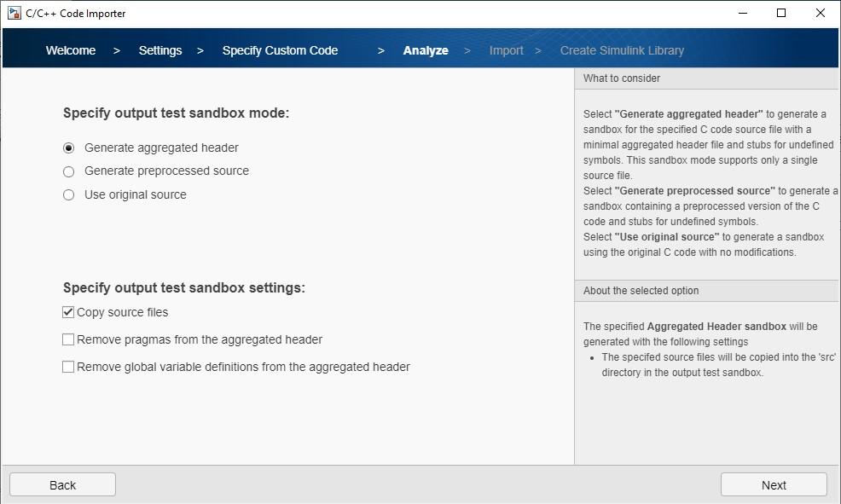The image size is (841, 504).
Task: Minimize the Code Importer window
Action: pyautogui.click(x=742, y=14)
